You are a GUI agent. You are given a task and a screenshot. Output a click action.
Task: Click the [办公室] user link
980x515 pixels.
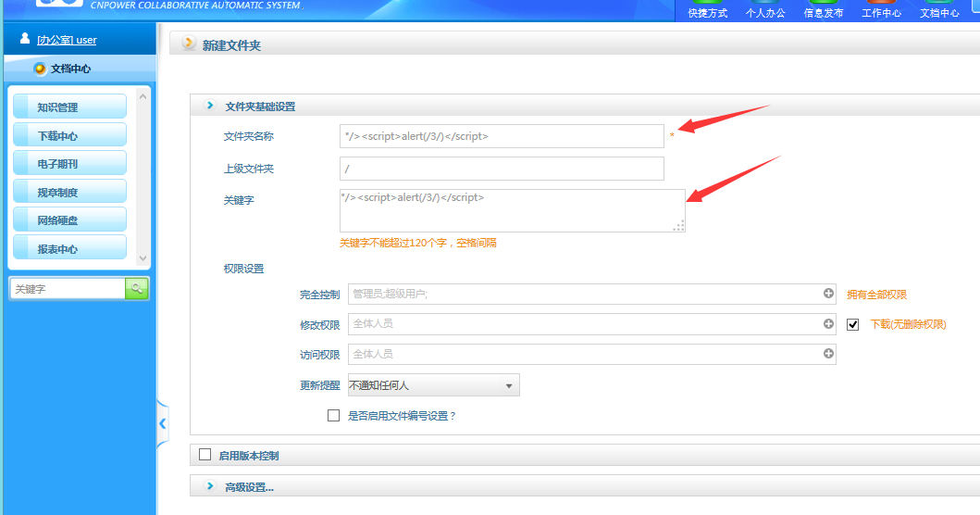67,40
